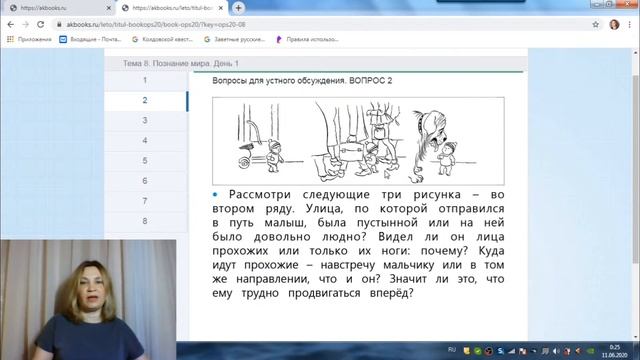Click the RU language indicator in taskbar
This screenshot has width=640, height=360.
click(452, 350)
